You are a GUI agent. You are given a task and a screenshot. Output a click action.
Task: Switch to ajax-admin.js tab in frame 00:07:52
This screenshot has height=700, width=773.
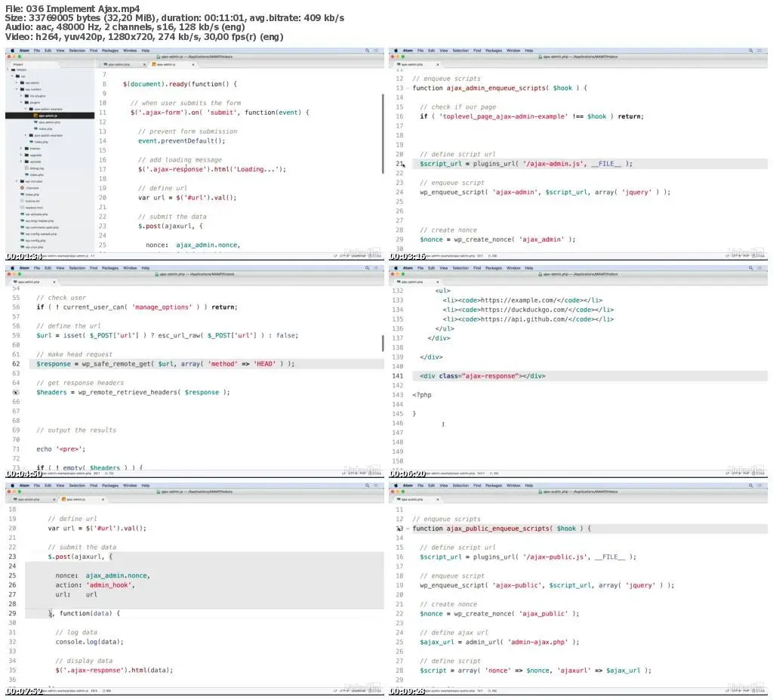click(83, 500)
